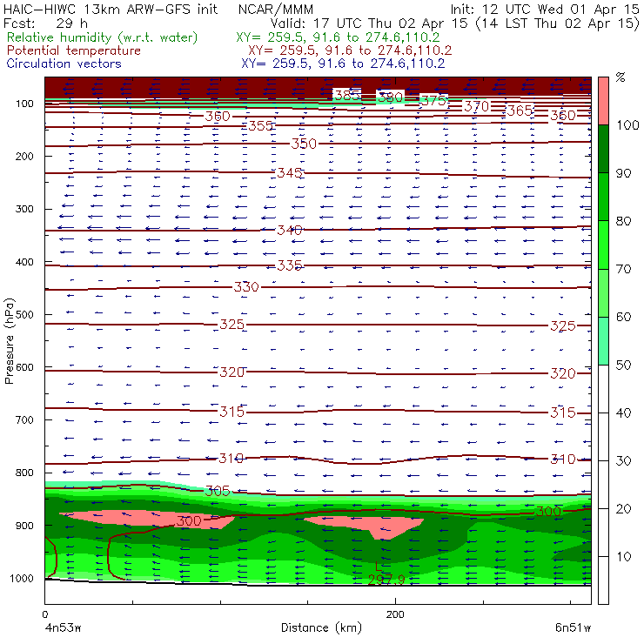Click the '1000' pressure axis tick label
The width and height of the screenshot is (644, 644).
[x=22, y=579]
